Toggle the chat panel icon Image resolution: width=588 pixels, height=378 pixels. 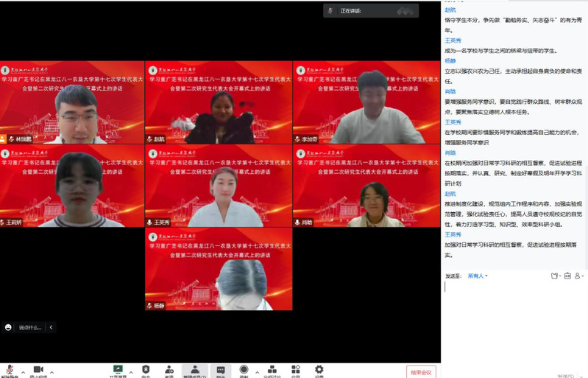point(220,370)
